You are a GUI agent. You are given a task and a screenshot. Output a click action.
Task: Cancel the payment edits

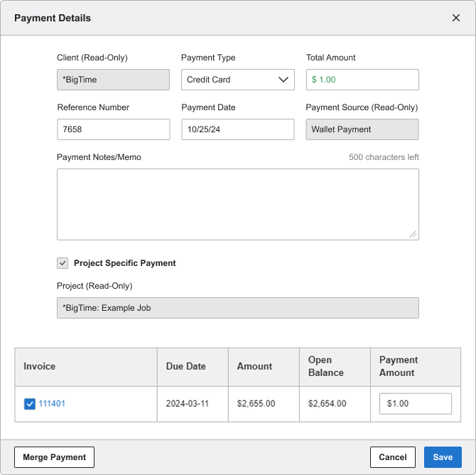[x=392, y=457]
